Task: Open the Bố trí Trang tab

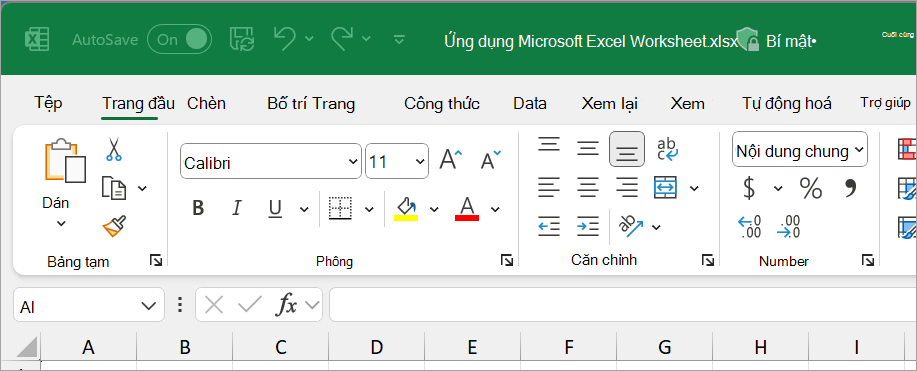Action: click(x=311, y=104)
